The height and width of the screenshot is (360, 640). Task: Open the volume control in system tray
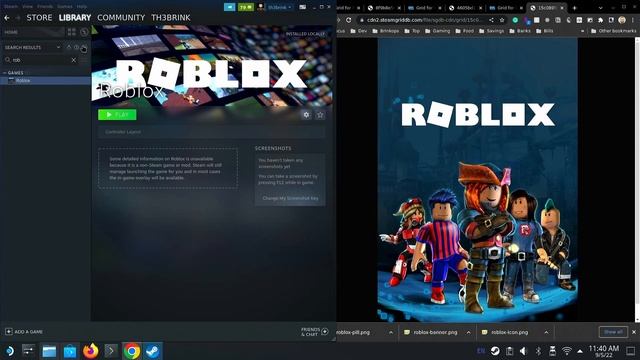(524, 351)
